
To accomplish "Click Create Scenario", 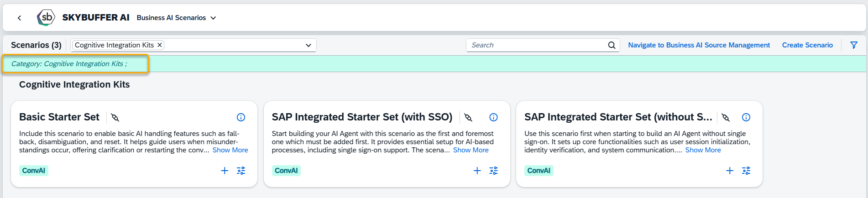I will coord(807,45).
